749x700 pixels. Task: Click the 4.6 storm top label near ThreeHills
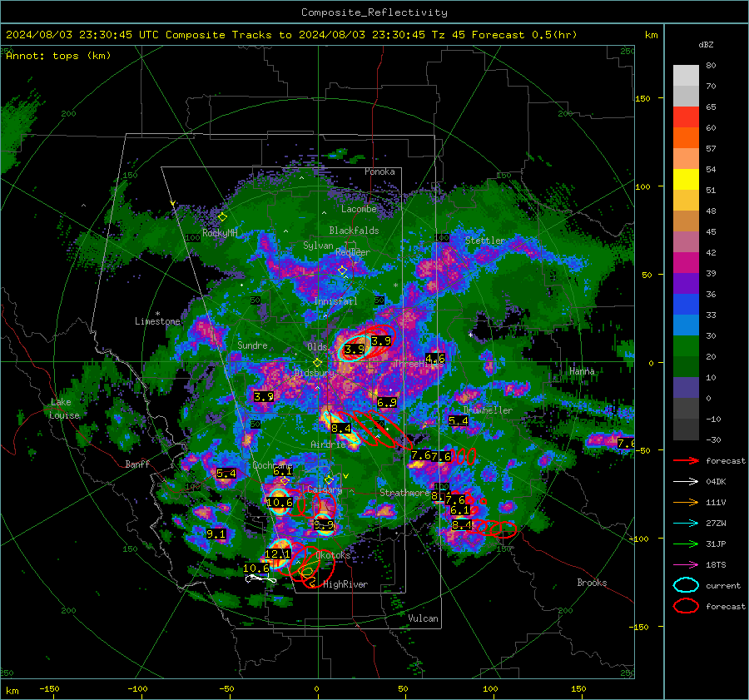[434, 359]
